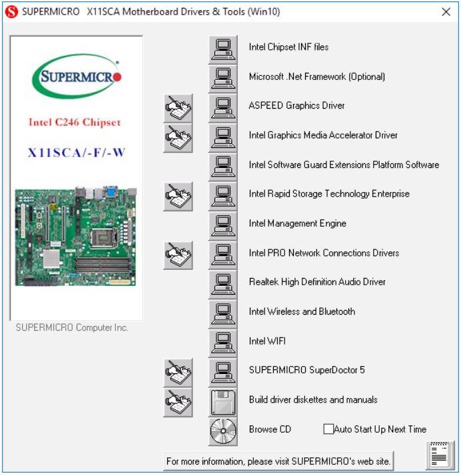Click the Intel Chipset INF files install icon
The height and width of the screenshot is (476, 461).
[223, 50]
